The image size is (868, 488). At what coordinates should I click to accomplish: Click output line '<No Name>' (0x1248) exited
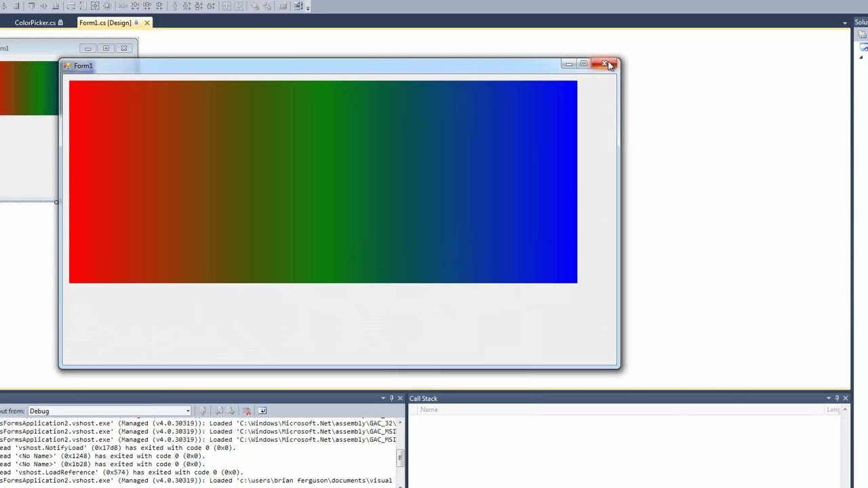click(x=102, y=455)
